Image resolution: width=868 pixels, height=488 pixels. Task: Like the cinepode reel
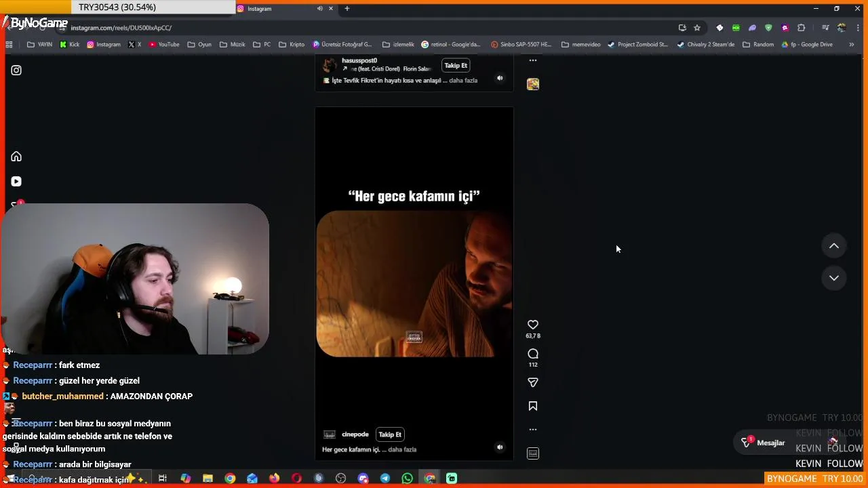pyautogui.click(x=533, y=325)
